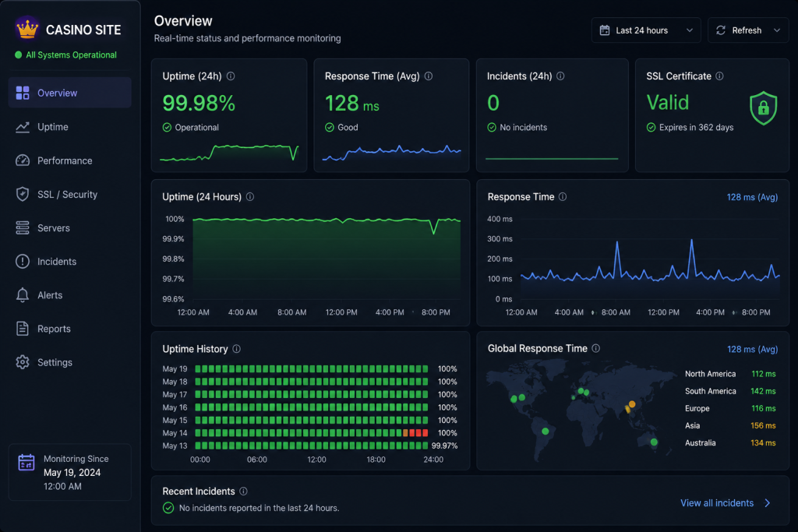Click the chevron arrow after View all incidents
The image size is (798, 532).
point(768,503)
